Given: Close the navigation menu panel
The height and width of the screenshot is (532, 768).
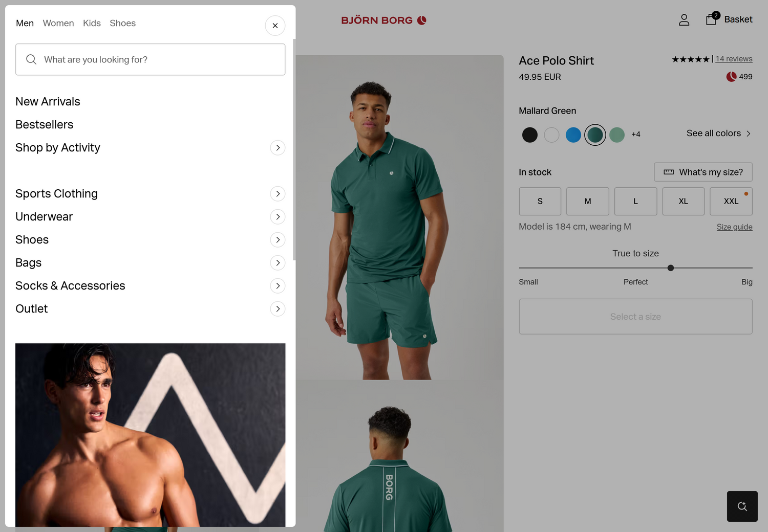Looking at the screenshot, I should tap(275, 26).
